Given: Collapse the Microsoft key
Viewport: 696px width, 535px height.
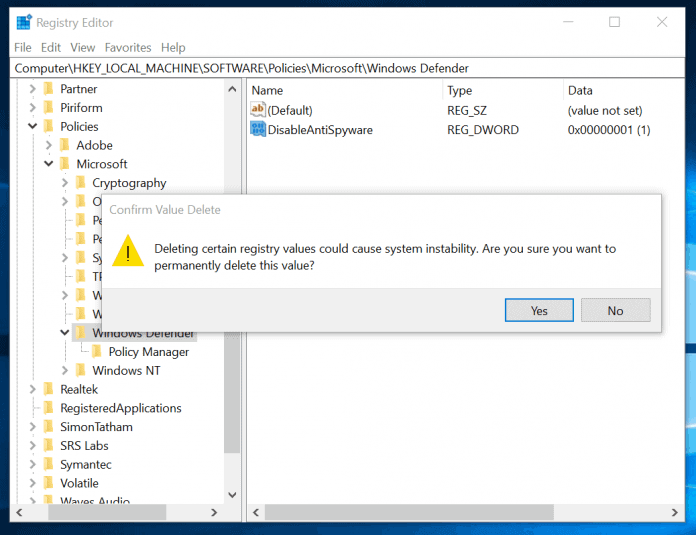Looking at the screenshot, I should tap(48, 164).
